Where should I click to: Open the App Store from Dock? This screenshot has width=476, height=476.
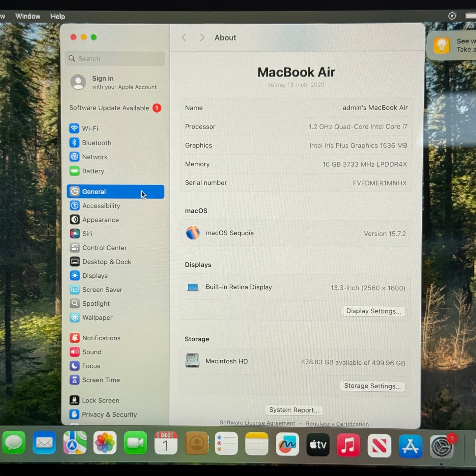coord(410,446)
